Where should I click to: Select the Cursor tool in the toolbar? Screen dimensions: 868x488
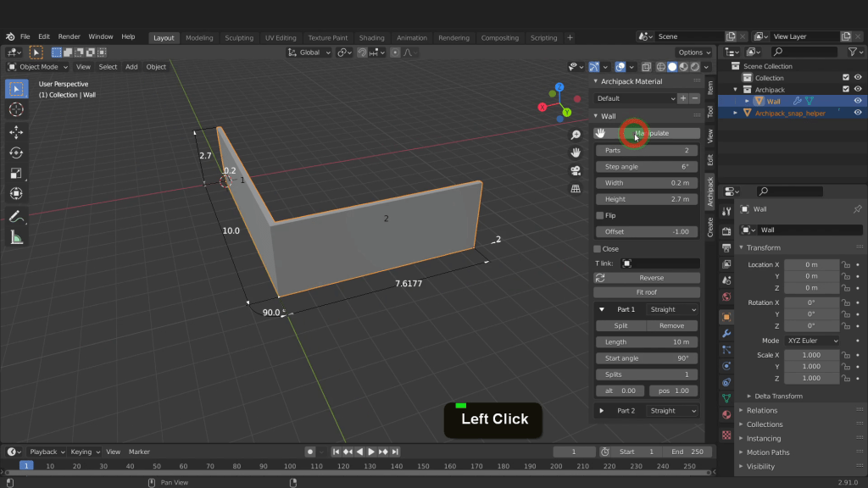click(15, 110)
